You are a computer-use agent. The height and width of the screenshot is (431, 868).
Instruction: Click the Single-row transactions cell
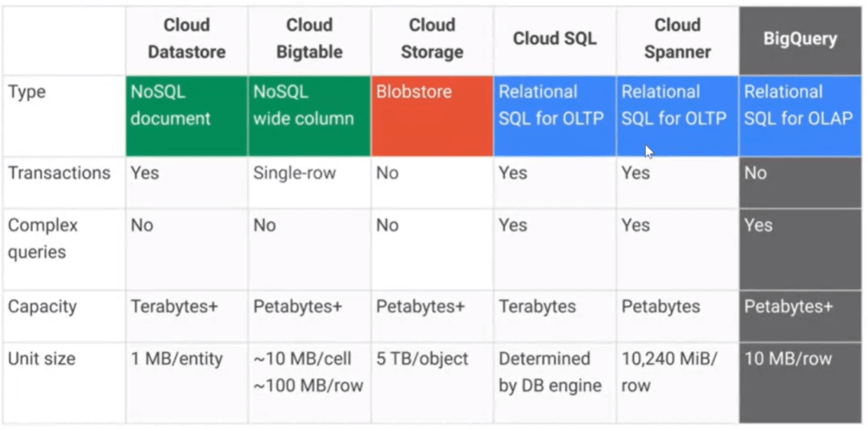pyautogui.click(x=294, y=173)
